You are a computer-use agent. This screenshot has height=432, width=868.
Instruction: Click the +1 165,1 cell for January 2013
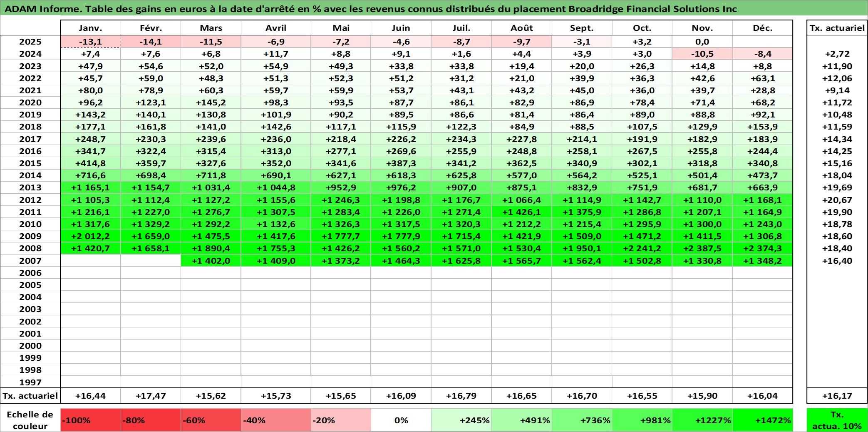(x=91, y=187)
